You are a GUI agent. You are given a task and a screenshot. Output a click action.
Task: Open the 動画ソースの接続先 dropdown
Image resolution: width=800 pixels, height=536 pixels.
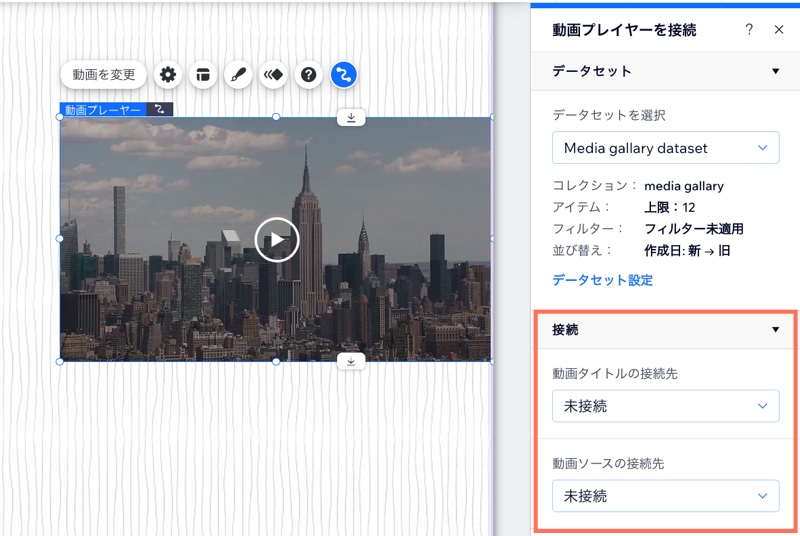click(x=665, y=496)
